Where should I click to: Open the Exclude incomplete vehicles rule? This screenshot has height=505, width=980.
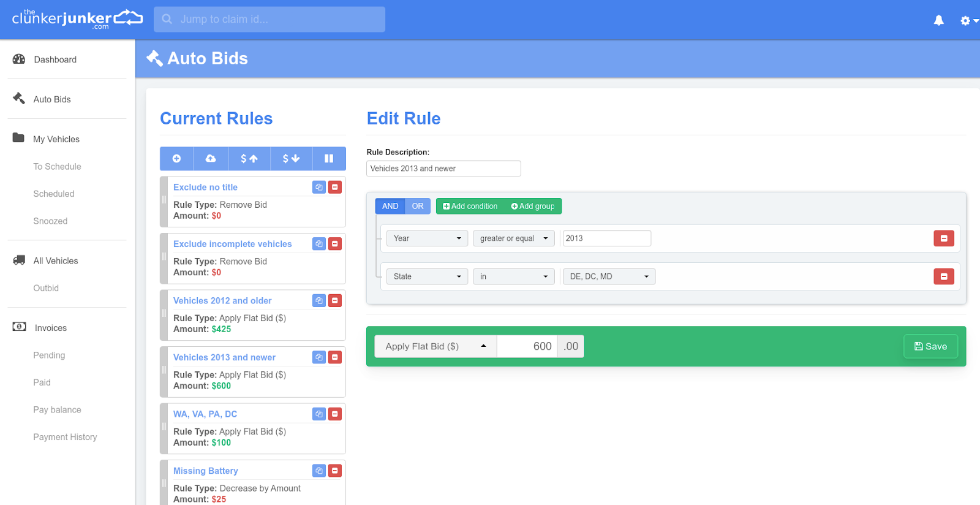233,244
